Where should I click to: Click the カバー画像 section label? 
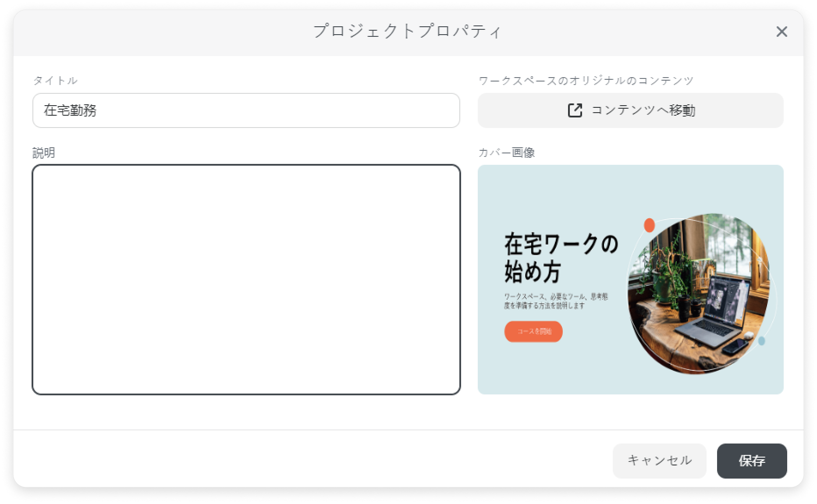pos(506,153)
